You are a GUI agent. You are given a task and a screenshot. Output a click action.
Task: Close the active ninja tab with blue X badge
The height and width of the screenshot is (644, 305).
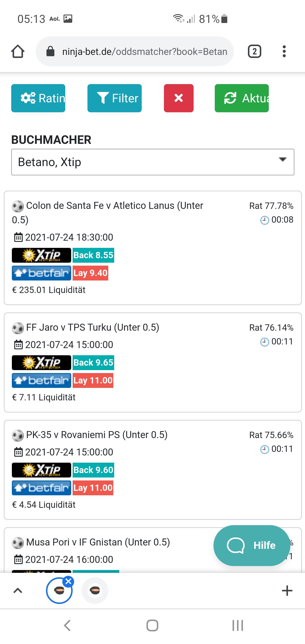click(x=68, y=582)
